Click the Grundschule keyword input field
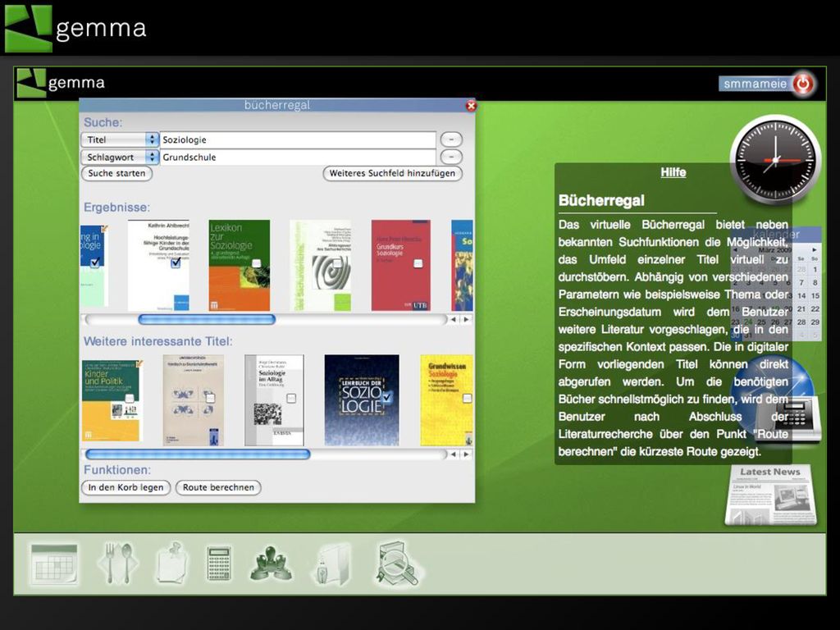The height and width of the screenshot is (630, 840). click(298, 157)
